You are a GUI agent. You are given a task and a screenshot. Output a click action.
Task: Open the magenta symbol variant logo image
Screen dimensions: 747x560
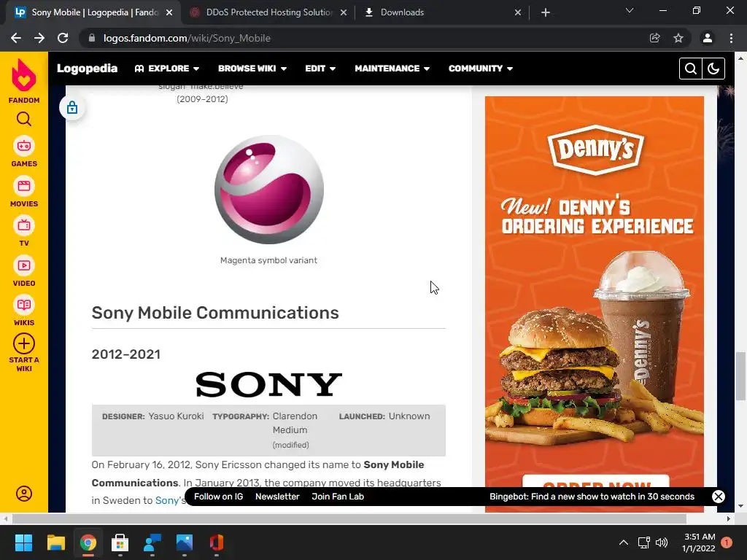[x=269, y=190]
